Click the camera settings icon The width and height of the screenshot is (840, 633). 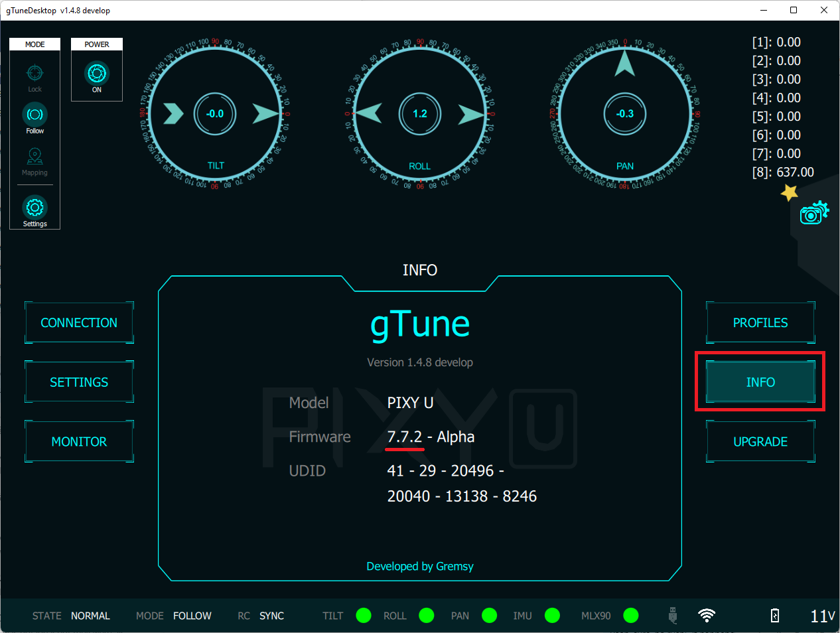click(x=813, y=214)
